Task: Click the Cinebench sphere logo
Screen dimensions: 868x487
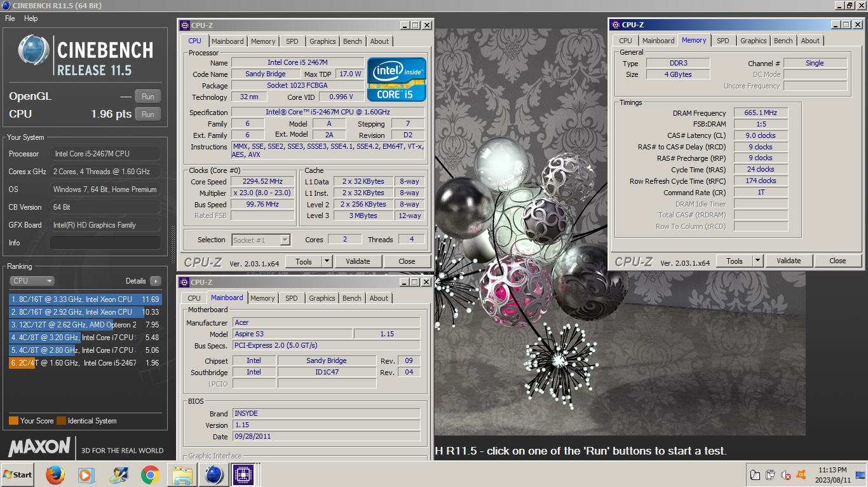Action: click(34, 51)
